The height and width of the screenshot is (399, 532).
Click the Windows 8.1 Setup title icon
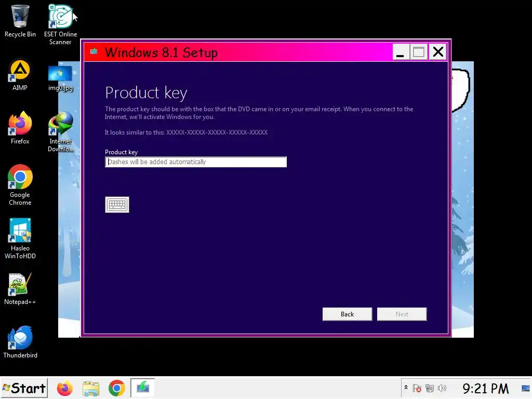[94, 51]
